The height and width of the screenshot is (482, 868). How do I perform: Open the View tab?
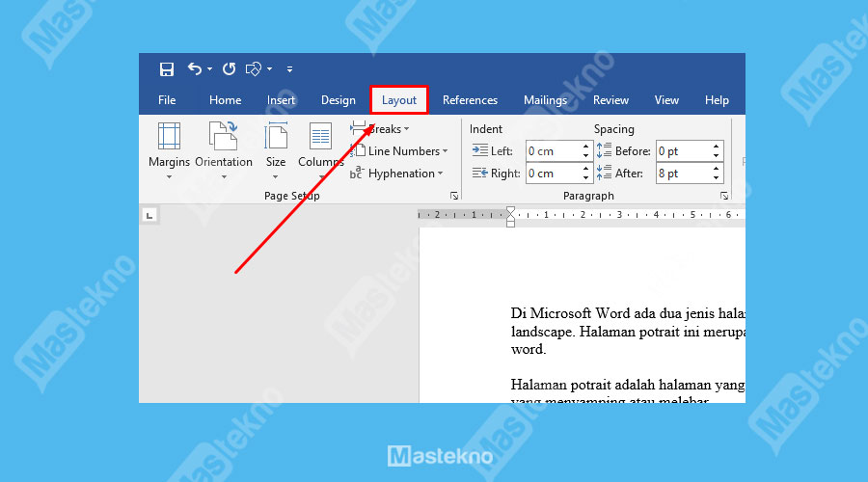pyautogui.click(x=666, y=100)
